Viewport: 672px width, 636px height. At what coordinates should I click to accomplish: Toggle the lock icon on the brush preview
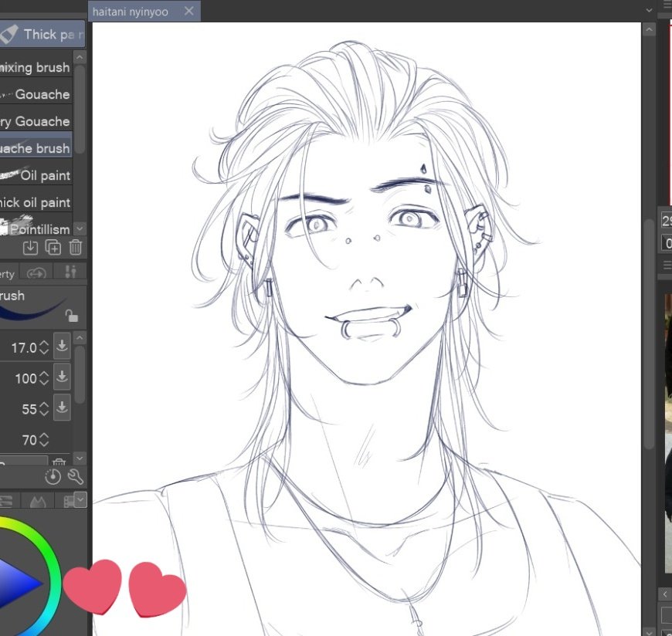click(x=72, y=316)
